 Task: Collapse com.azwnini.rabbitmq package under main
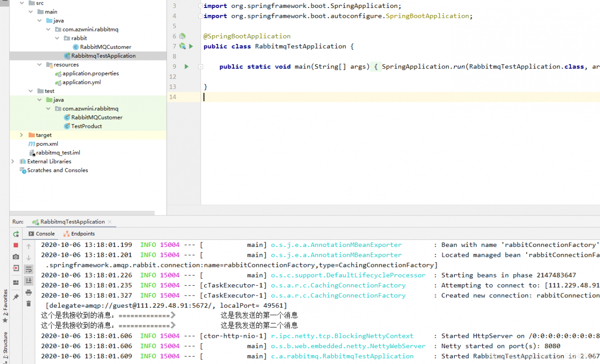[48, 30]
